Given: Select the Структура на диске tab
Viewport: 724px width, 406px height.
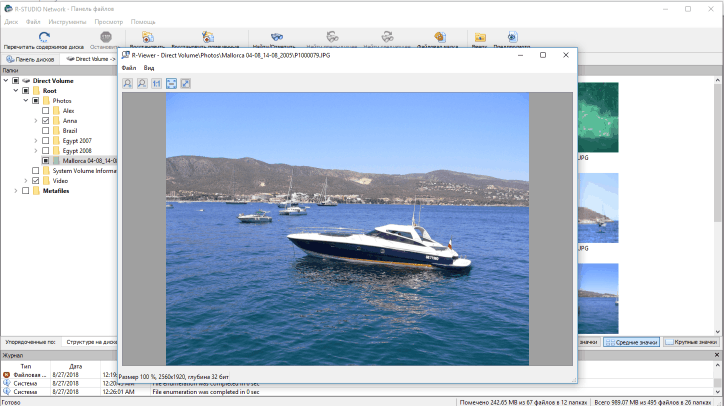Looking at the screenshot, I should click(x=91, y=342).
